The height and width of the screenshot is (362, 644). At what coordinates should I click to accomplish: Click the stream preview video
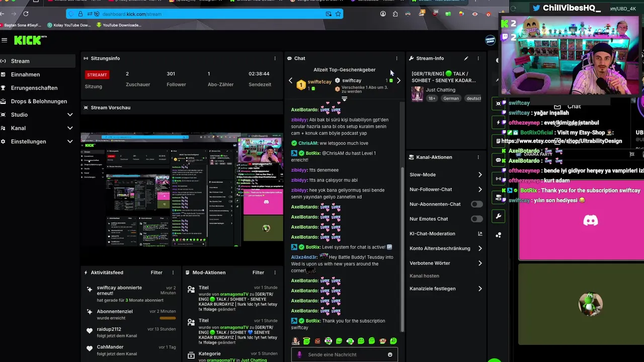[x=182, y=190]
